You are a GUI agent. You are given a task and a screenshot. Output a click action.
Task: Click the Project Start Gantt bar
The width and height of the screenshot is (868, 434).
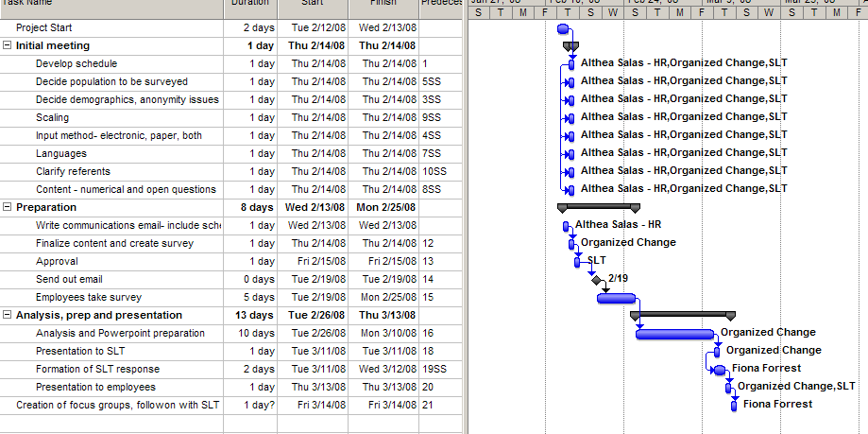pos(564,28)
